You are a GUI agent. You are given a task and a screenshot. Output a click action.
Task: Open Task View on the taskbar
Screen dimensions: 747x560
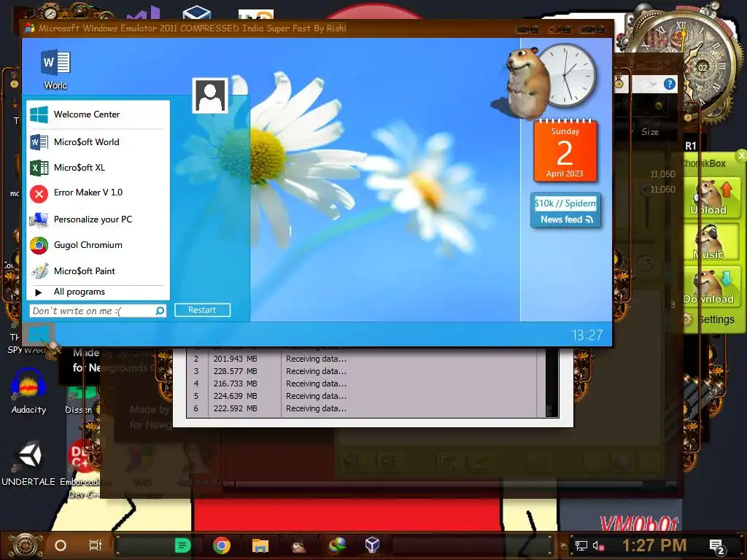96,545
